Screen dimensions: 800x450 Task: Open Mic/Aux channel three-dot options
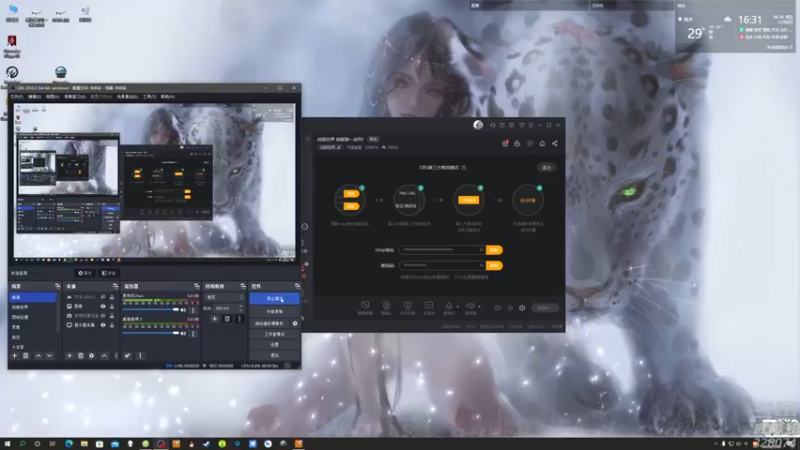(x=193, y=310)
